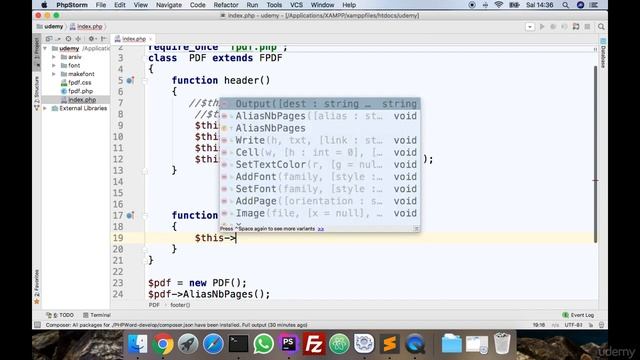640x360 pixels.
Task: Collapse the udemy project root
Action: [x=45, y=49]
